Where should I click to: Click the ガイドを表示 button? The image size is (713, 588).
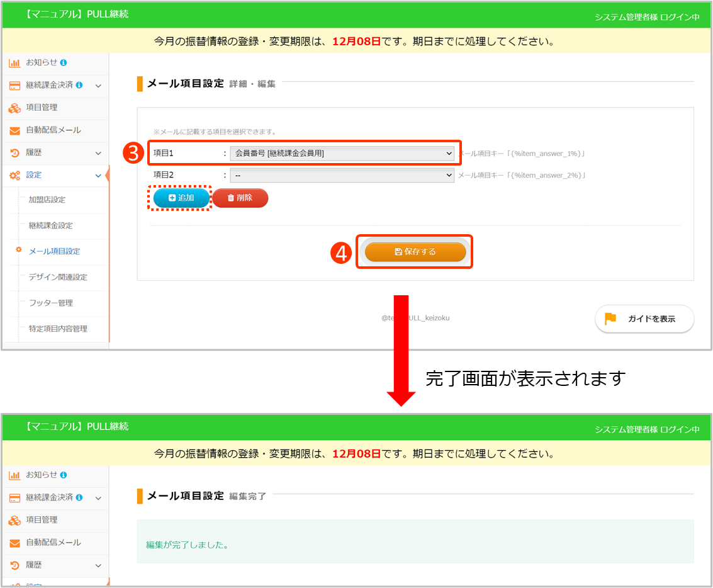tap(644, 319)
